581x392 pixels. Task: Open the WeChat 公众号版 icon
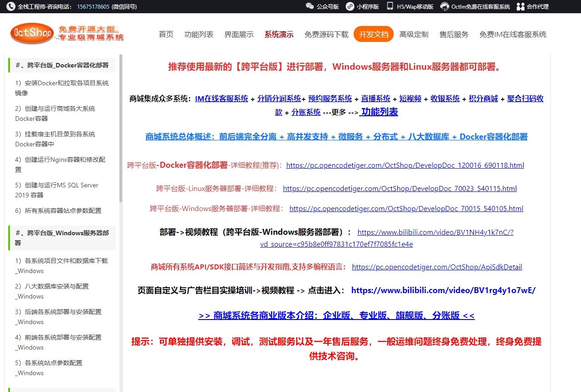coord(310,6)
